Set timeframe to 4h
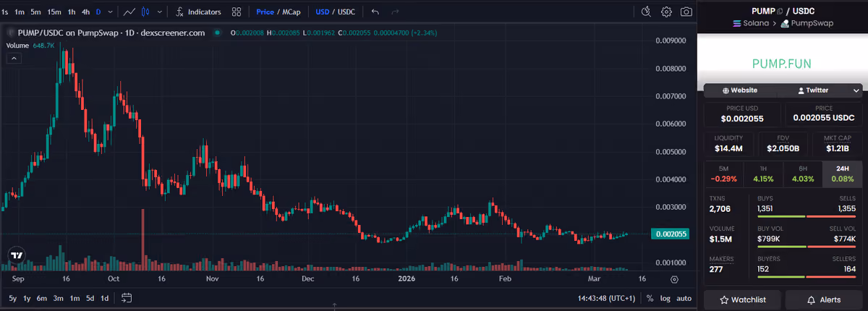Image resolution: width=868 pixels, height=311 pixels. [86, 12]
